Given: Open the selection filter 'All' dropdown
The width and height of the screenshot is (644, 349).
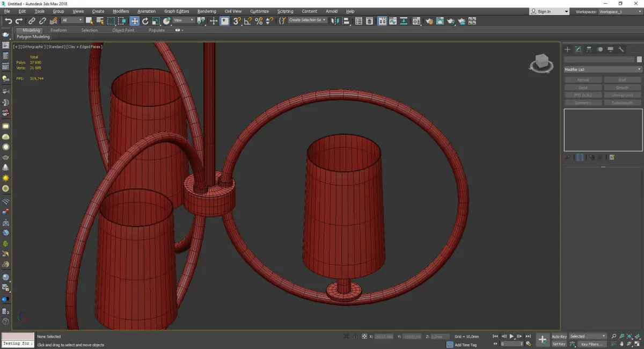Looking at the screenshot, I should pos(72,20).
